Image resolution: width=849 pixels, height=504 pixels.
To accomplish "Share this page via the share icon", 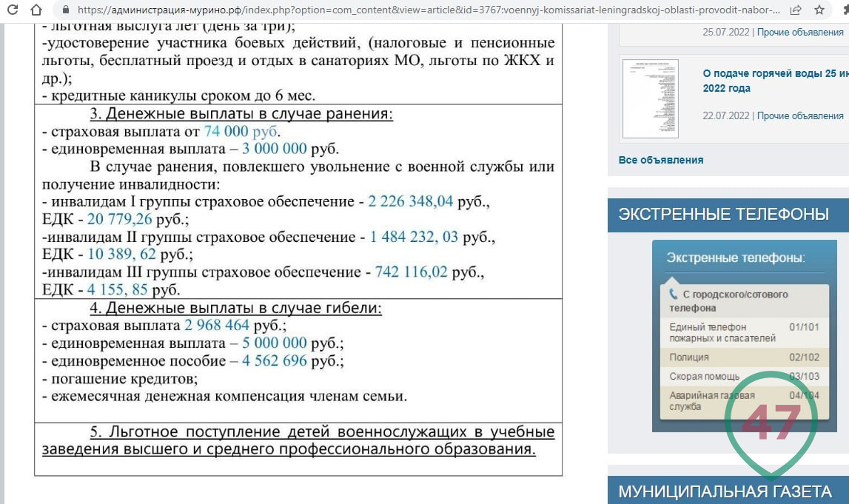I will [796, 10].
